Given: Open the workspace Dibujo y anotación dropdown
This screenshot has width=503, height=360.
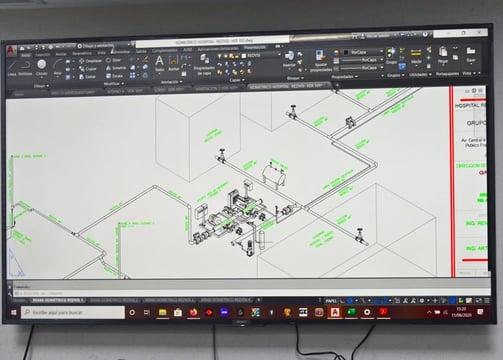Looking at the screenshot, I should pos(103,45).
